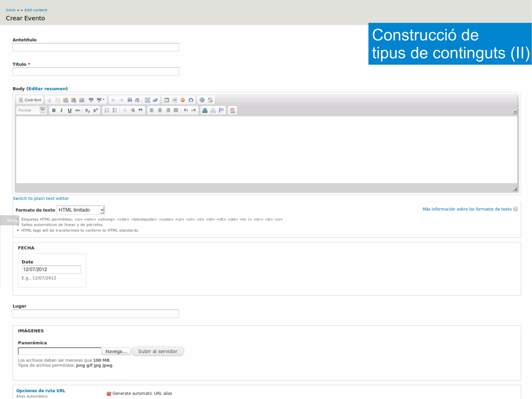Image resolution: width=532 pixels, height=399 pixels.
Task: Click the Navega... browse button
Action: coord(116,351)
